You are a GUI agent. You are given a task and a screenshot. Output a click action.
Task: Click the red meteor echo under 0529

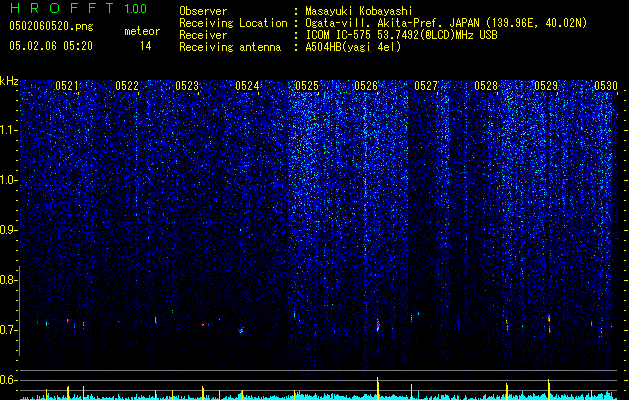[x=549, y=318]
